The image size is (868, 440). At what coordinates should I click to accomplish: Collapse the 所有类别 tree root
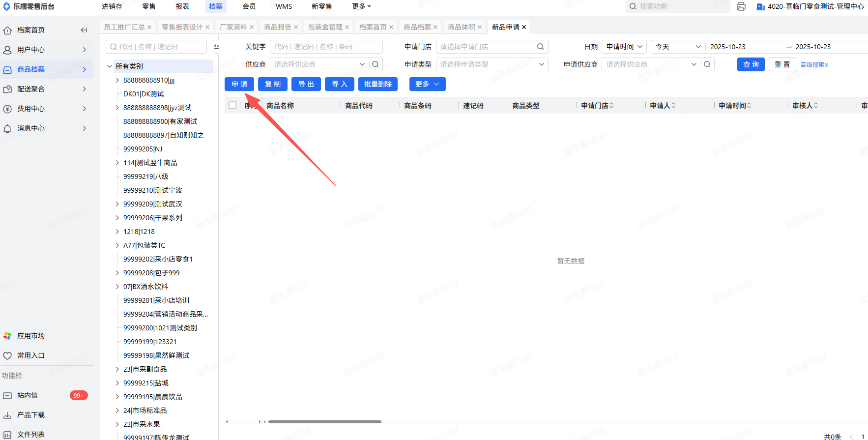coord(110,66)
